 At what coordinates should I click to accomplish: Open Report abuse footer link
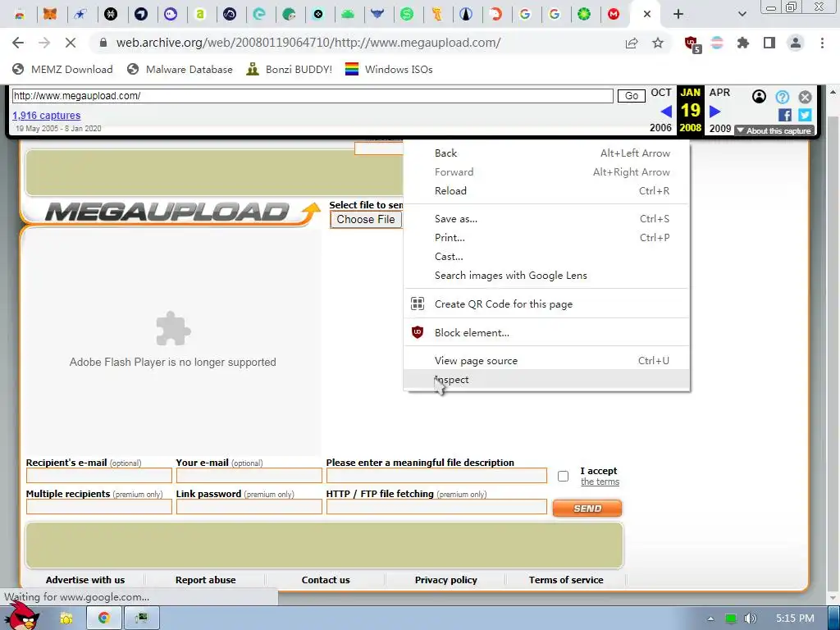pos(205,580)
